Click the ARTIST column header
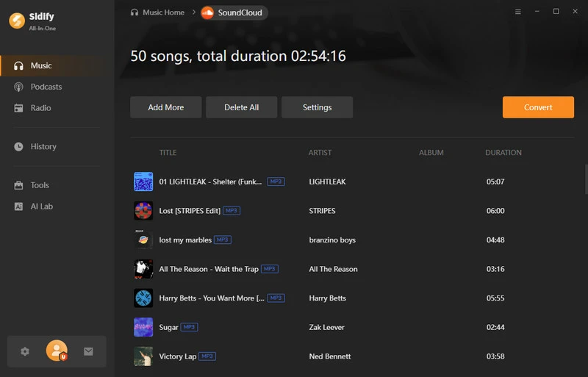588x377 pixels. pos(320,153)
